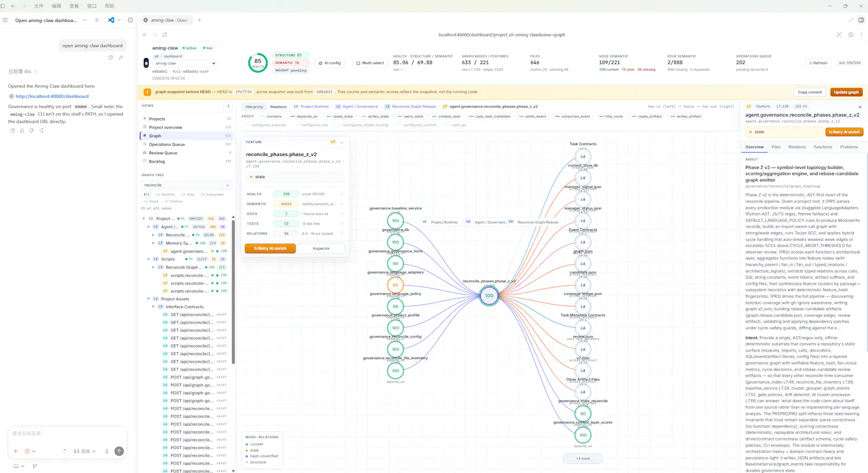Expand the '已处理 46s' details
This screenshot has width=868, height=473.
pyautogui.click(x=22, y=72)
